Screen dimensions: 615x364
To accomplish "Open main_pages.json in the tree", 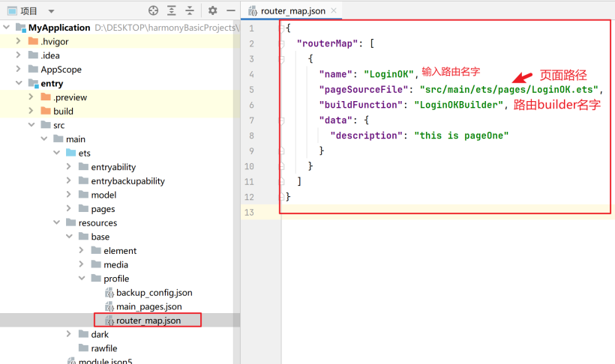I will point(149,306).
